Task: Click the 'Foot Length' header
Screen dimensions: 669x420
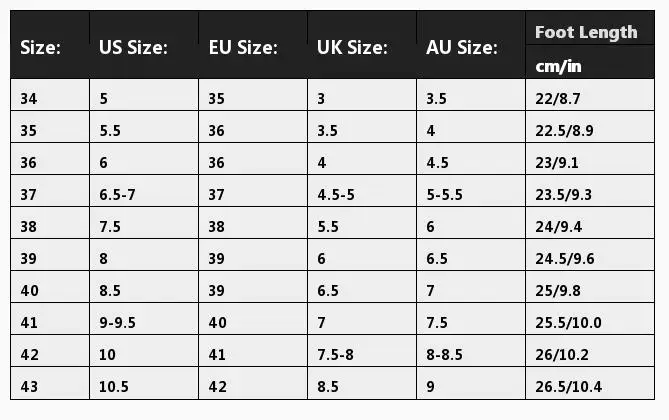Action: point(586,32)
